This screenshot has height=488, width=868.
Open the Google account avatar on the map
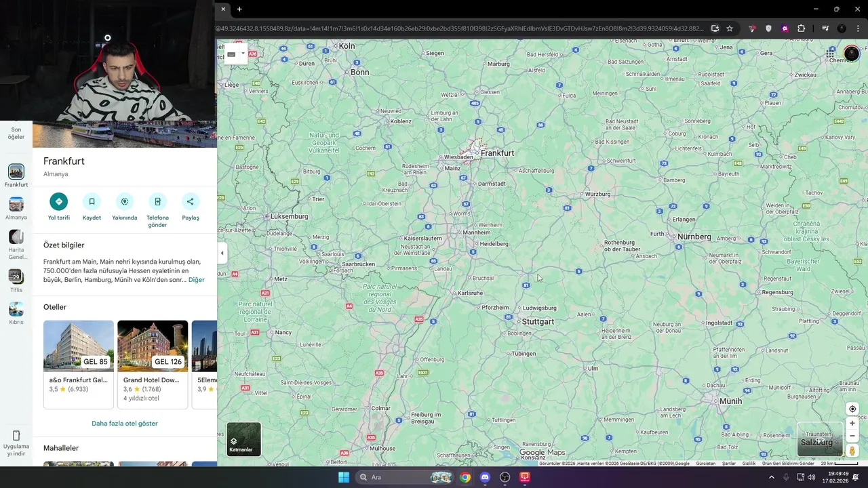pos(851,54)
